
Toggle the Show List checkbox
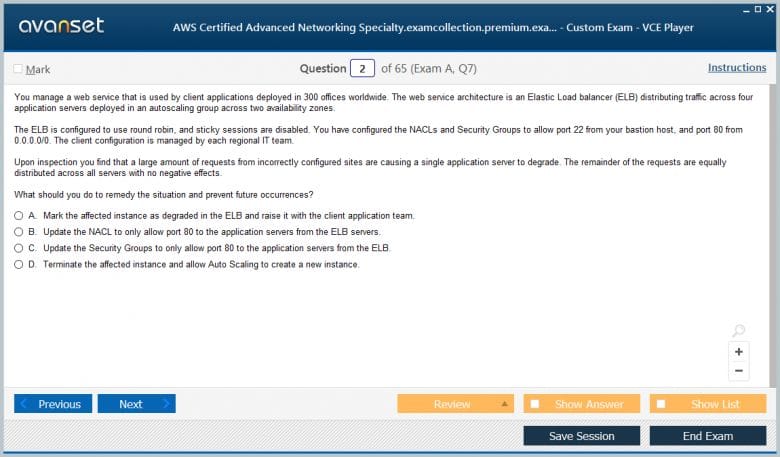(x=661, y=404)
